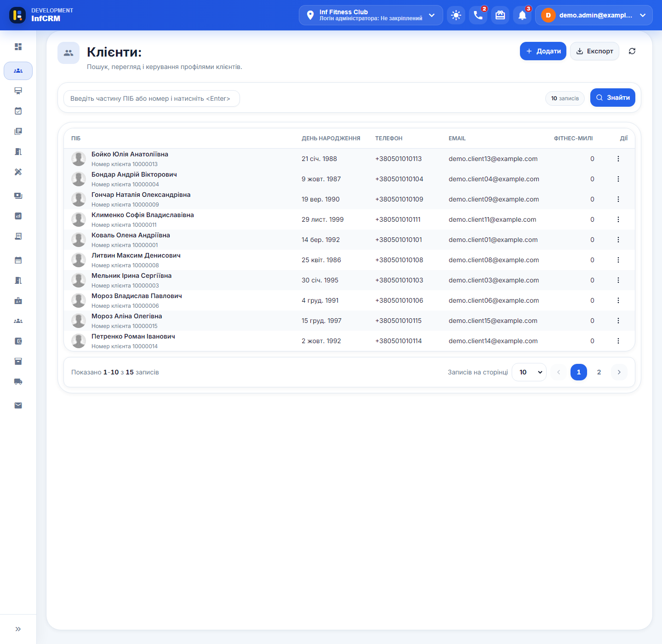Open the certificate/membership card sidebar icon

18,91
